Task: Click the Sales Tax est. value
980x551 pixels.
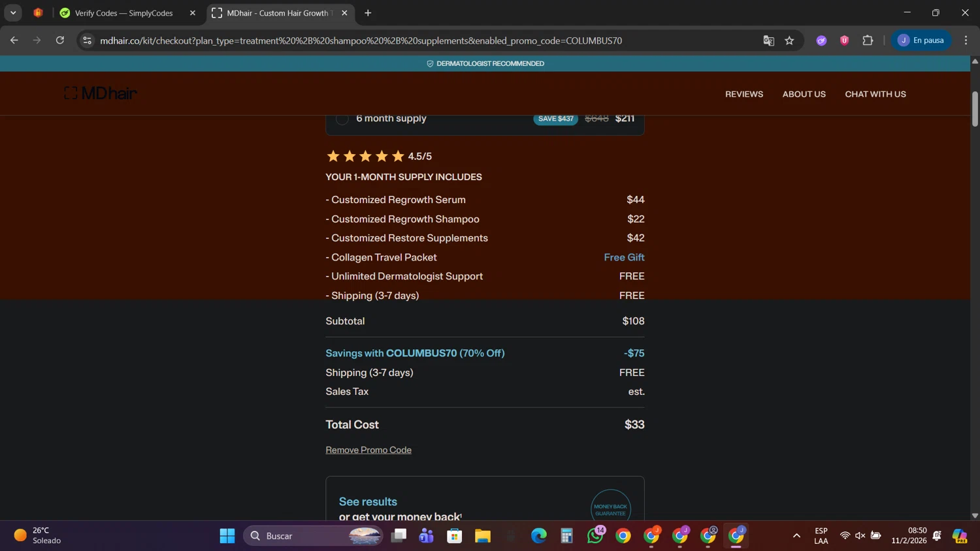Action: [x=636, y=392]
